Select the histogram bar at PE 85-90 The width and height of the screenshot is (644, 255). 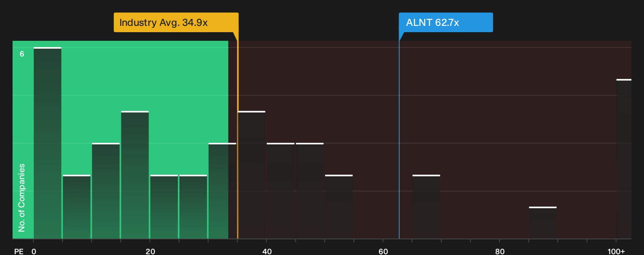click(x=543, y=223)
